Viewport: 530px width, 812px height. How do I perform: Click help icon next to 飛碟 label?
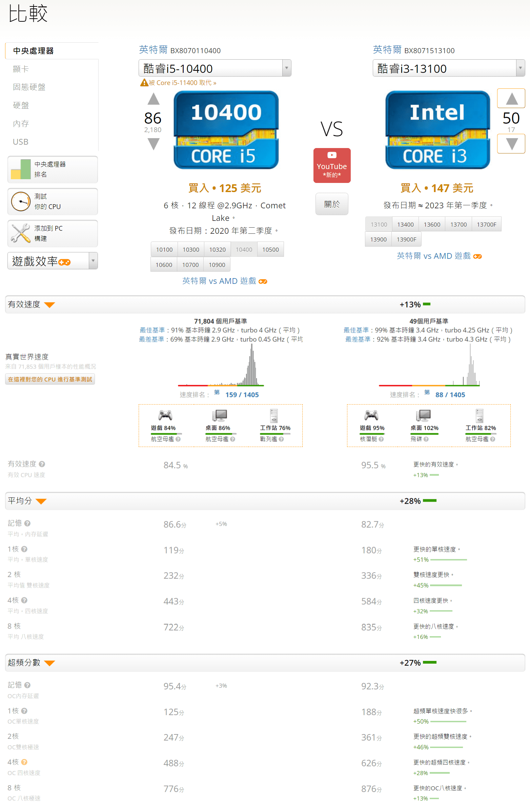(426, 439)
